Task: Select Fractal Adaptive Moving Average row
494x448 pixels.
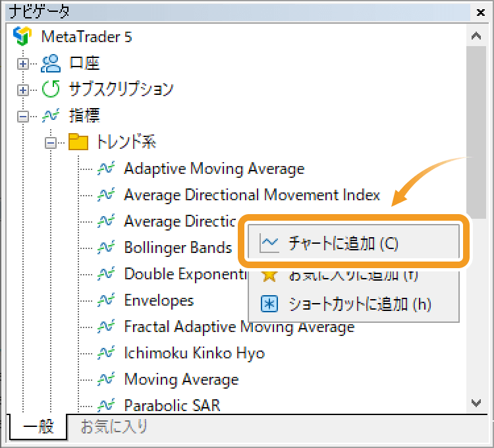Action: 240,326
